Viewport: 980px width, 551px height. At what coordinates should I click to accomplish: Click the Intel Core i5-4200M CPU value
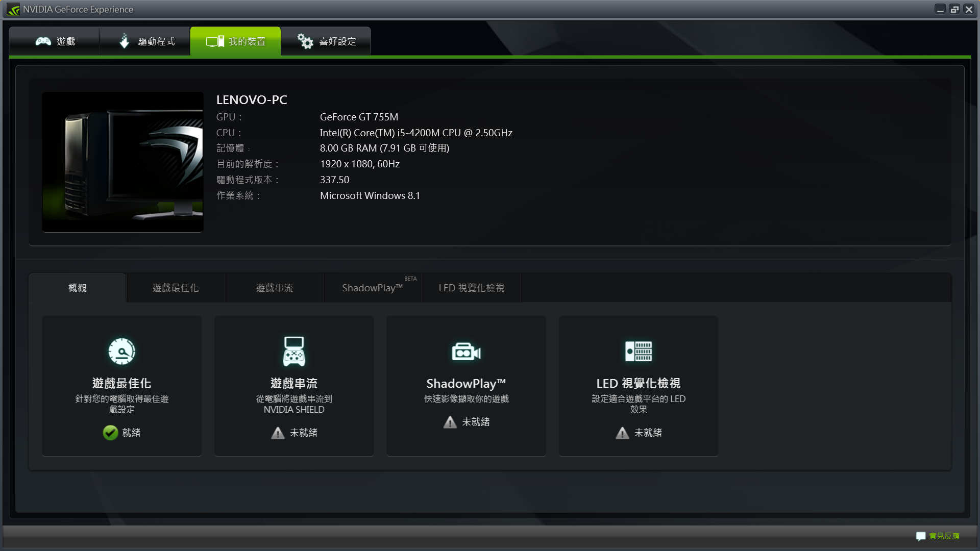416,133
